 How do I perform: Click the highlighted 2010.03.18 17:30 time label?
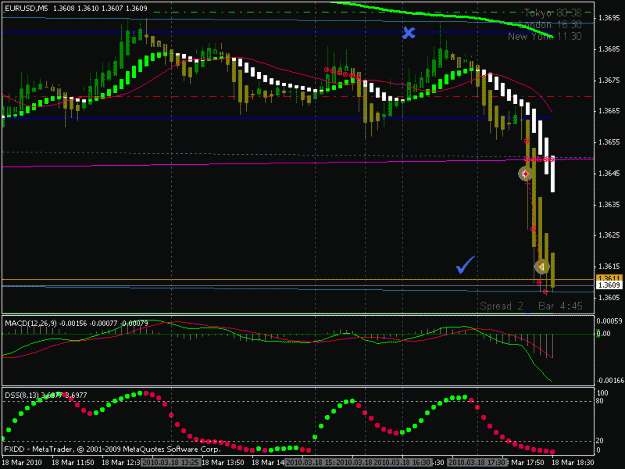(x=477, y=462)
